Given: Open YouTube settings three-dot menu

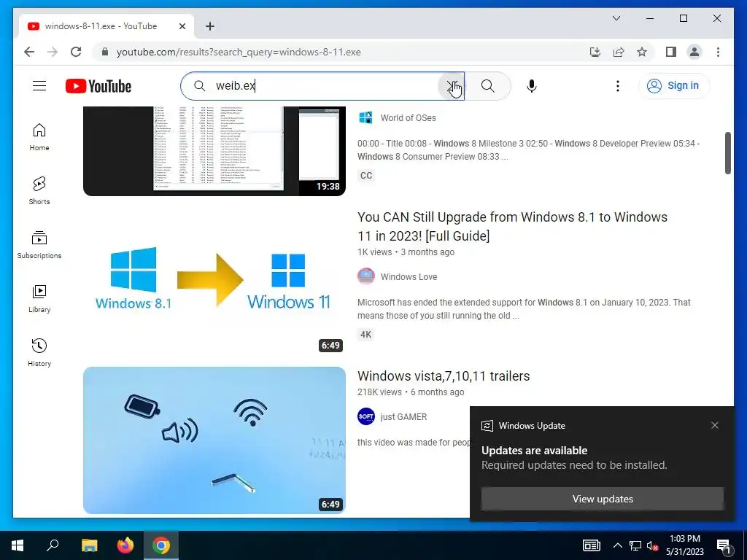Looking at the screenshot, I should coord(617,86).
